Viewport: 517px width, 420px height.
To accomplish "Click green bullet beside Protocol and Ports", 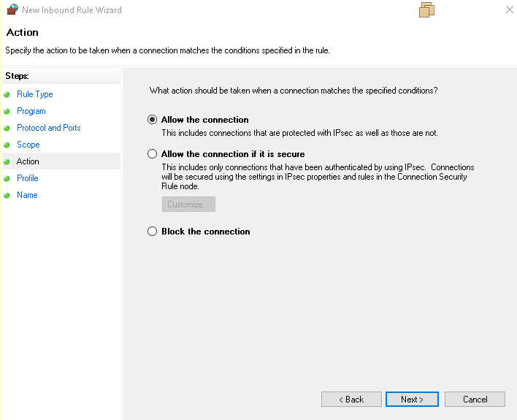I will [7, 129].
